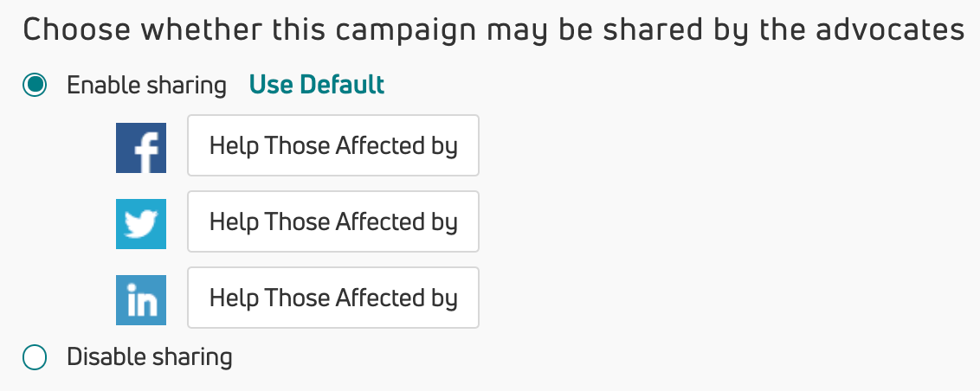Focus the LinkedIn share message field
The height and width of the screenshot is (391, 980).
[333, 298]
